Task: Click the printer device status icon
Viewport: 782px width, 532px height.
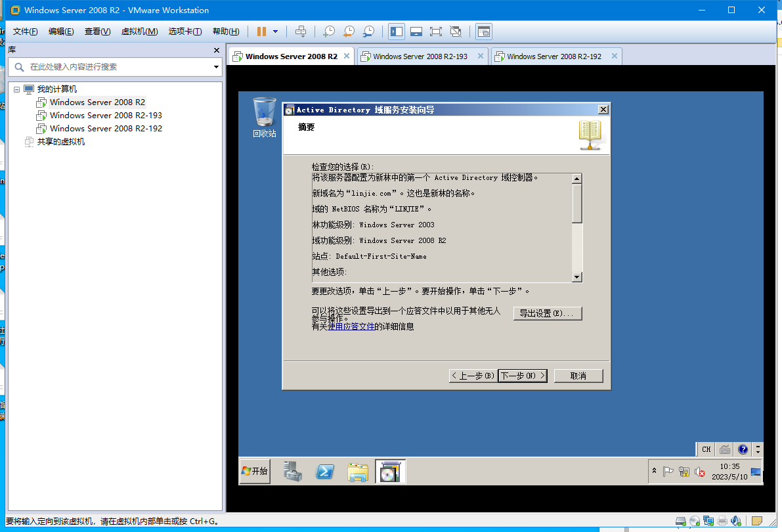Action: point(722,521)
